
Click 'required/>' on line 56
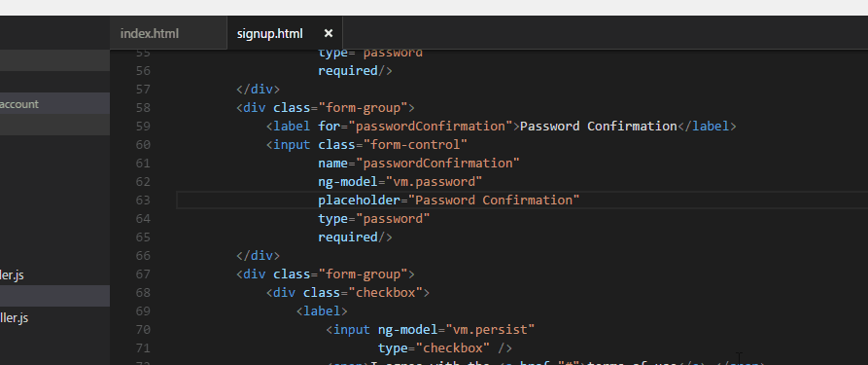click(355, 70)
